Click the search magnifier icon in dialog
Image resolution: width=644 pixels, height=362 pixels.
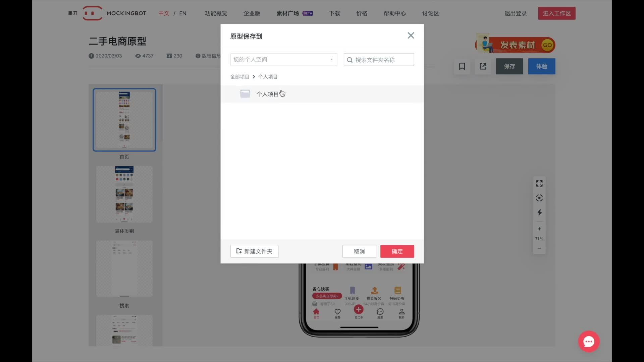pos(350,60)
